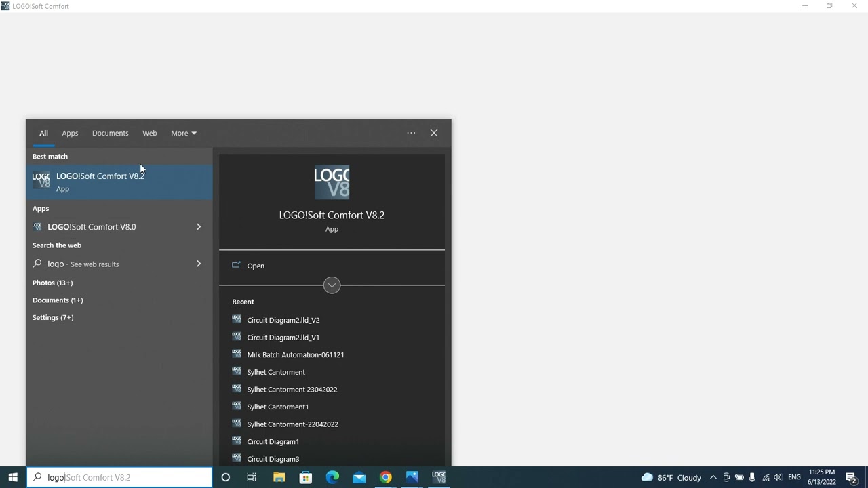Expand more actions chevron in preview
The height and width of the screenshot is (488, 868).
pos(332,285)
